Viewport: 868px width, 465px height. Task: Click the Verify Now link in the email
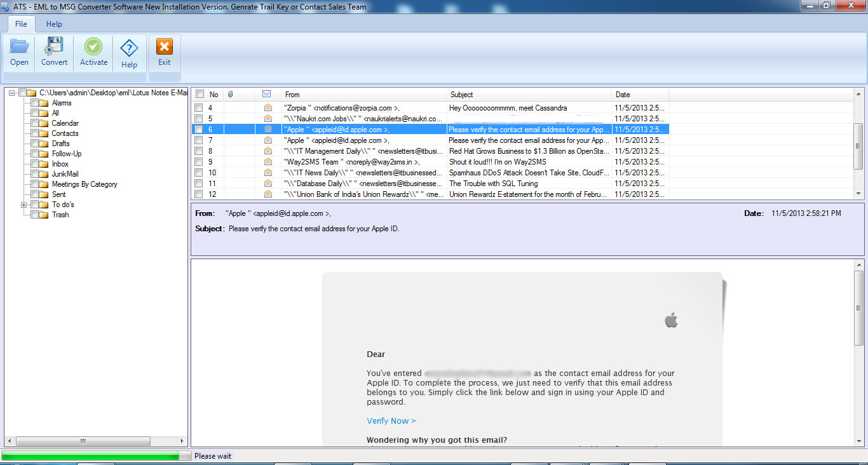click(x=387, y=421)
